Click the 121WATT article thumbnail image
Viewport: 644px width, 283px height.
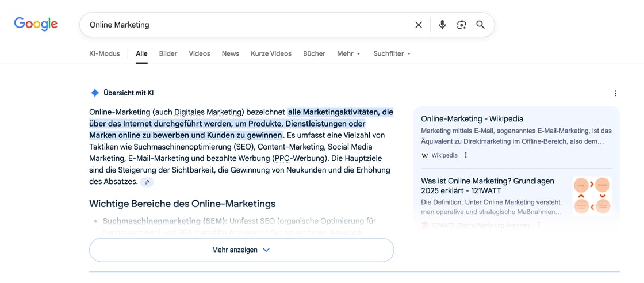tap(592, 196)
